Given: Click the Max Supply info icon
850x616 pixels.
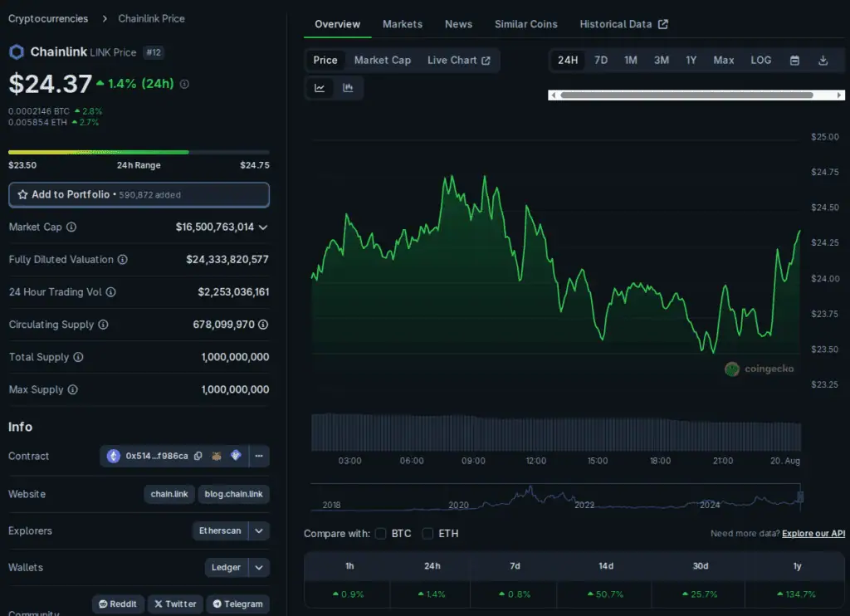Looking at the screenshot, I should (73, 389).
